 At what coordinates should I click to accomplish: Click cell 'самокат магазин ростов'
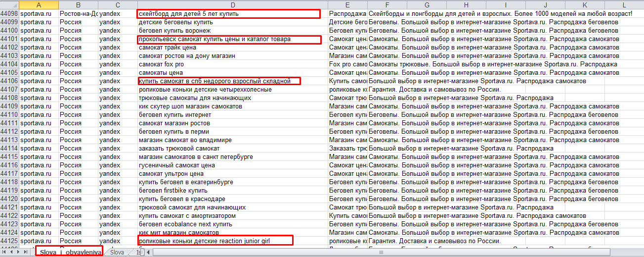pyautogui.click(x=232, y=123)
